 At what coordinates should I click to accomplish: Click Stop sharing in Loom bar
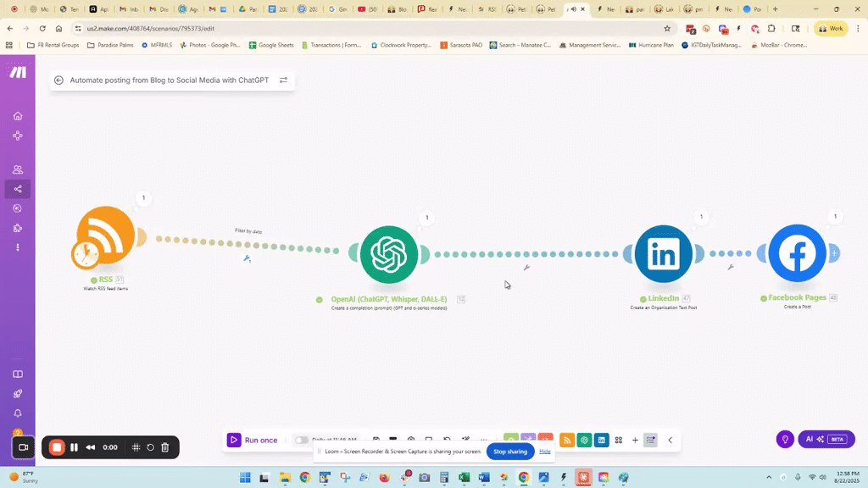point(509,452)
